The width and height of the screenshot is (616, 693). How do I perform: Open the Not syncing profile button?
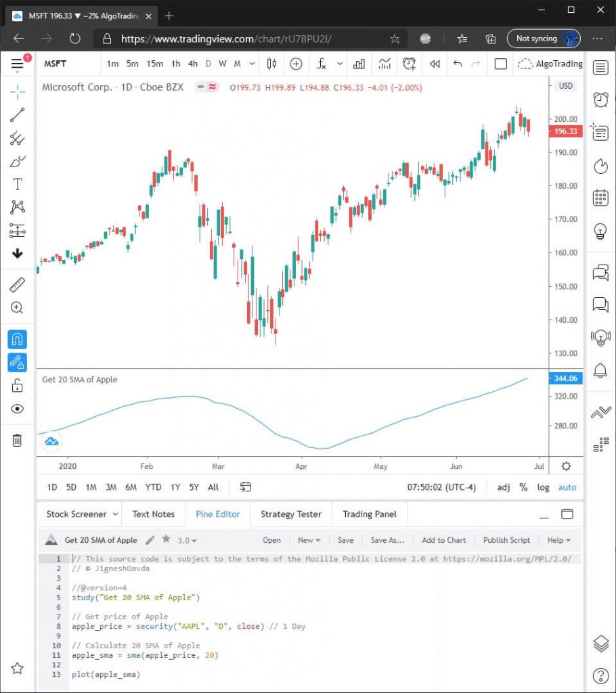pyautogui.click(x=544, y=39)
